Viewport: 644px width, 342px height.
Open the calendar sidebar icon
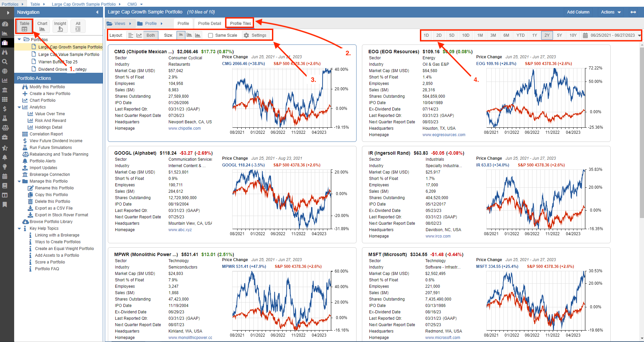click(5, 176)
